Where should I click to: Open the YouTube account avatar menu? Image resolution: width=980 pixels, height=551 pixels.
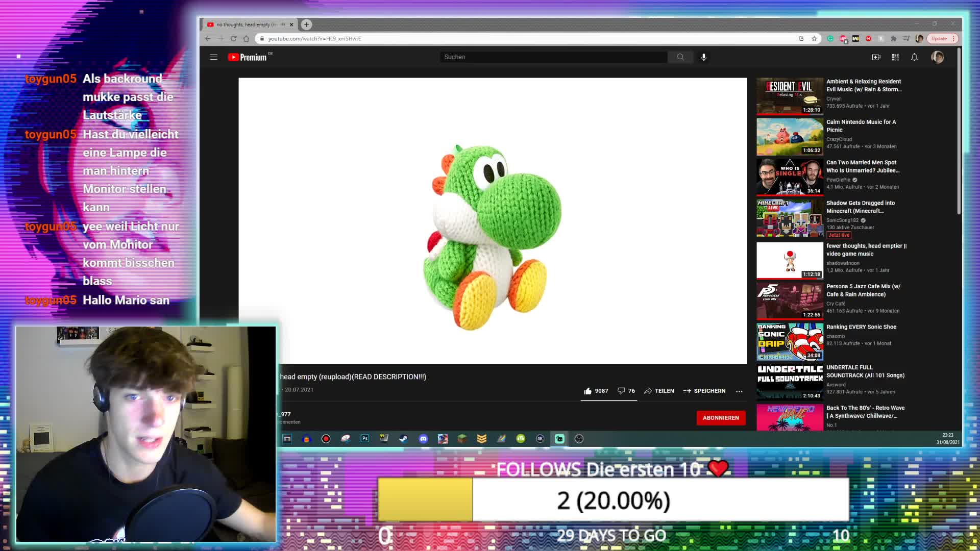(x=937, y=57)
